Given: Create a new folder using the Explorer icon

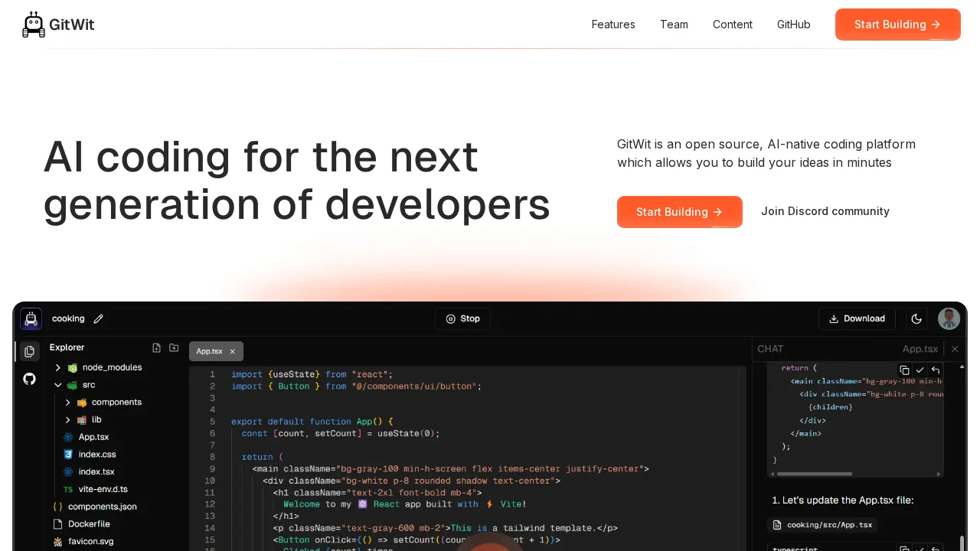Looking at the screenshot, I should point(174,347).
